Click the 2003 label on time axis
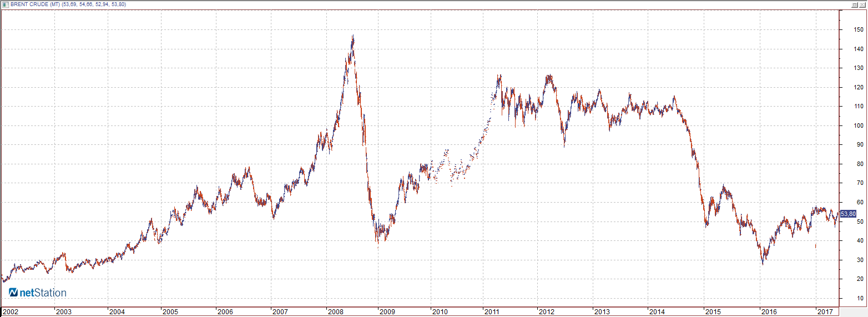The image size is (868, 317). click(x=64, y=312)
